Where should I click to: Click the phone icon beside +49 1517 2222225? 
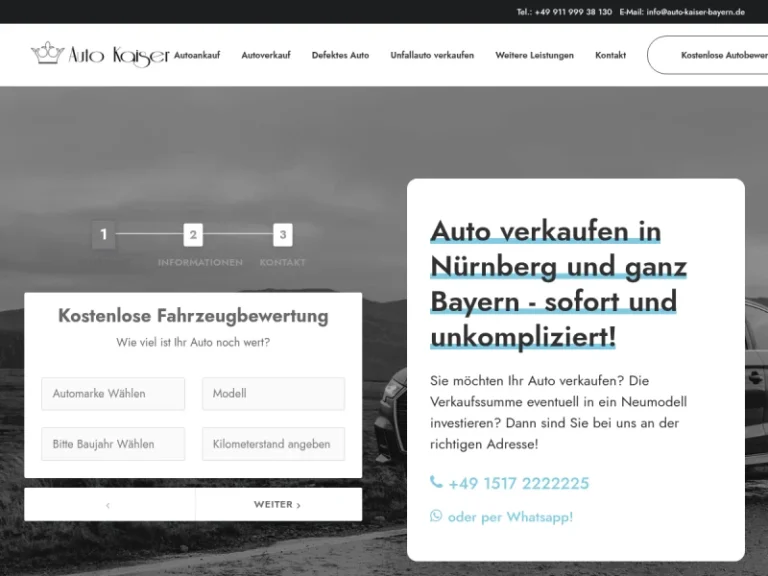click(436, 482)
